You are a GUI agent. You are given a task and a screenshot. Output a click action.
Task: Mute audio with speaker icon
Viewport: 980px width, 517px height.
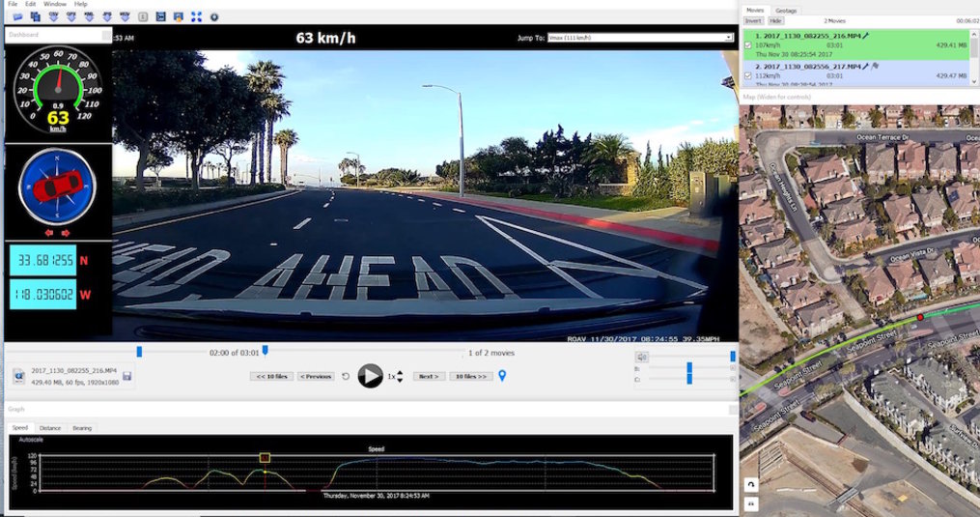(642, 357)
